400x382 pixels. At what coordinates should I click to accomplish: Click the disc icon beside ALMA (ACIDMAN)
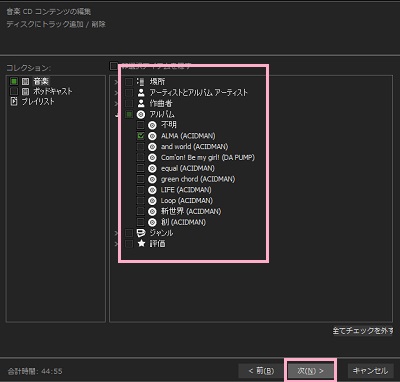click(152, 136)
